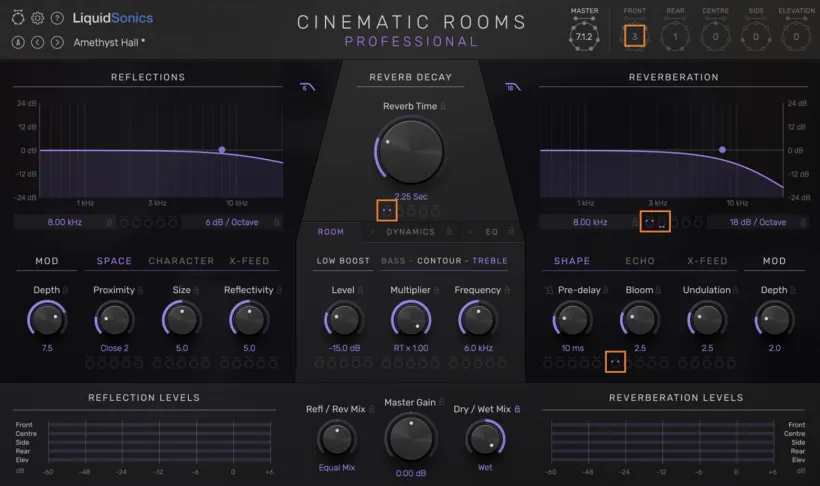
Task: Select the REAR plane editor
Action: click(x=675, y=37)
